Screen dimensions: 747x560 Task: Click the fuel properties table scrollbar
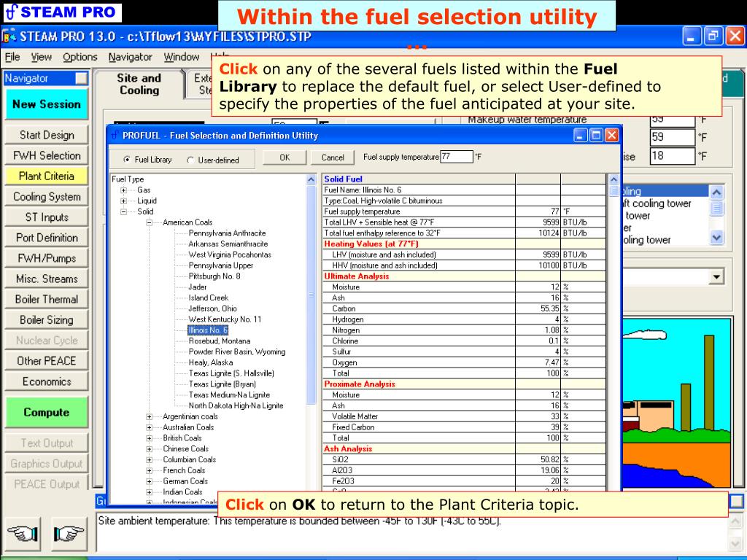614,332
